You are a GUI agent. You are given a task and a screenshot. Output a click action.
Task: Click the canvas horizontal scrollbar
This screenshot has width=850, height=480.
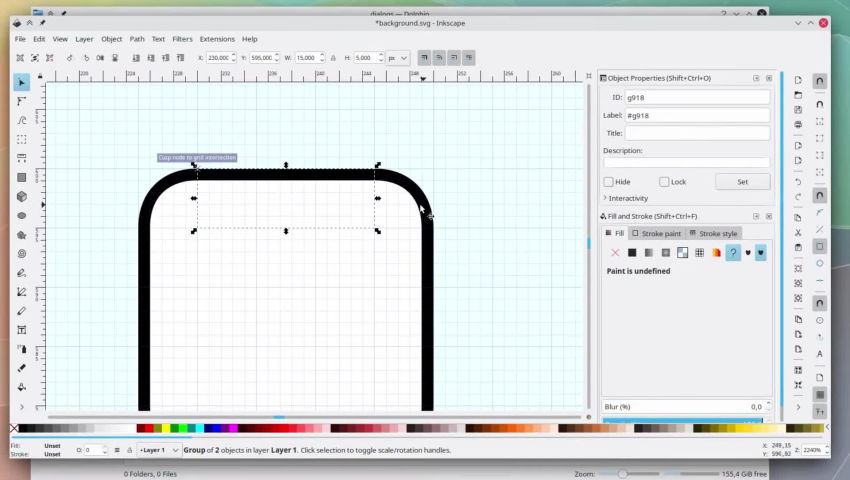pos(314,417)
